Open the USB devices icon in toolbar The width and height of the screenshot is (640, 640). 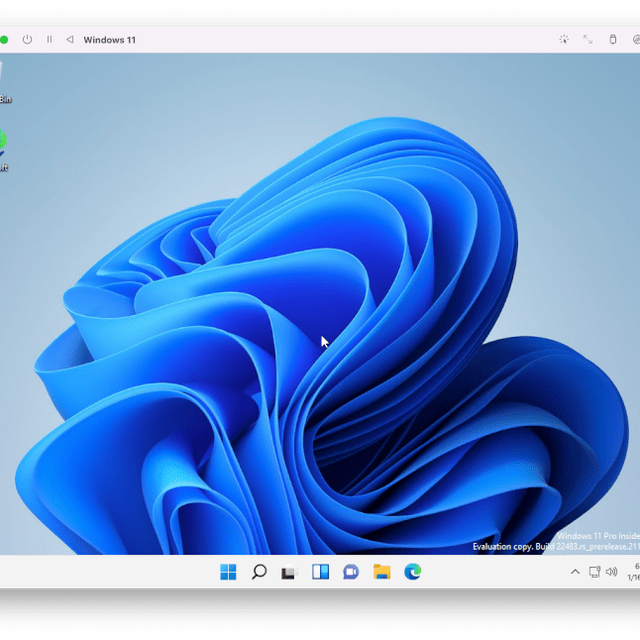click(613, 40)
